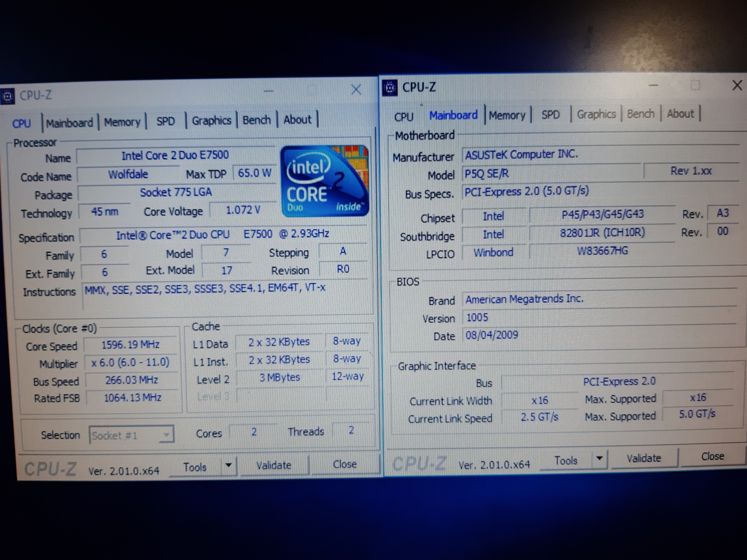Image resolution: width=747 pixels, height=560 pixels.
Task: Select SPD tab in left window
Action: [166, 121]
